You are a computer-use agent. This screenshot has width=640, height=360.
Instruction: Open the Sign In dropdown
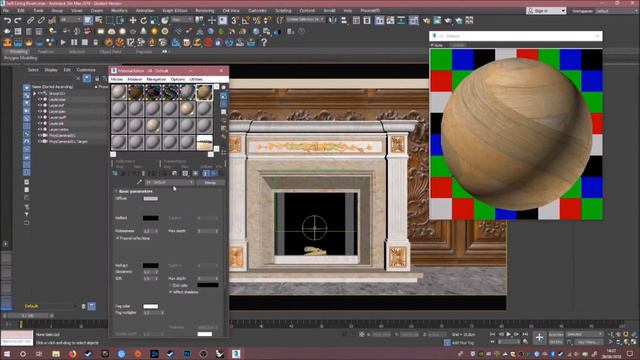coord(547,11)
